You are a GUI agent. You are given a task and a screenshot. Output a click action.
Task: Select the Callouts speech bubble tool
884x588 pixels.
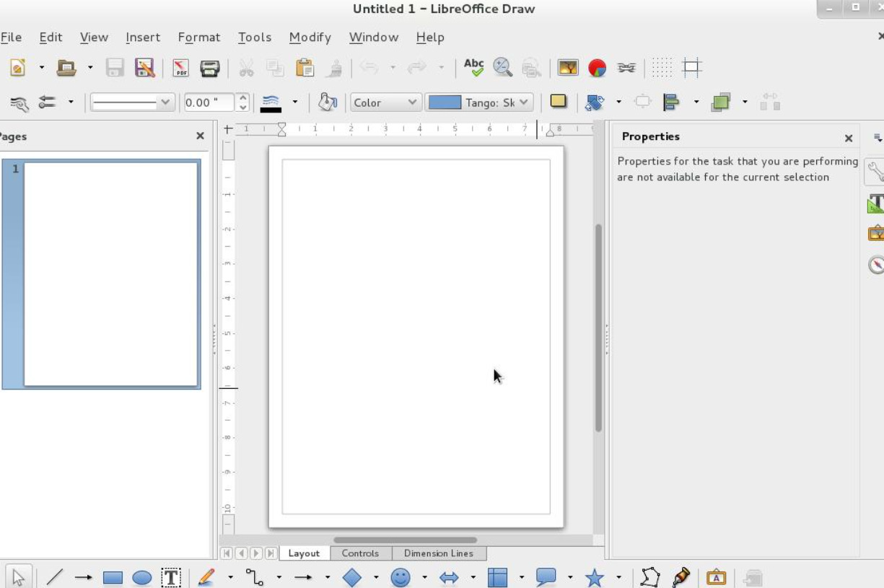(x=546, y=577)
